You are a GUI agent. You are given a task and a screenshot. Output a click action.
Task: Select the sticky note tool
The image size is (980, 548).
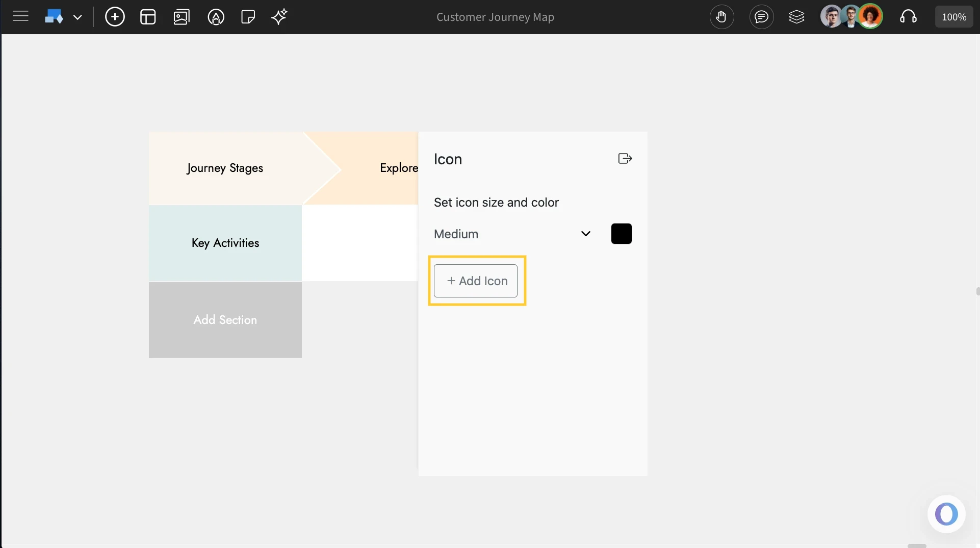[x=248, y=17]
